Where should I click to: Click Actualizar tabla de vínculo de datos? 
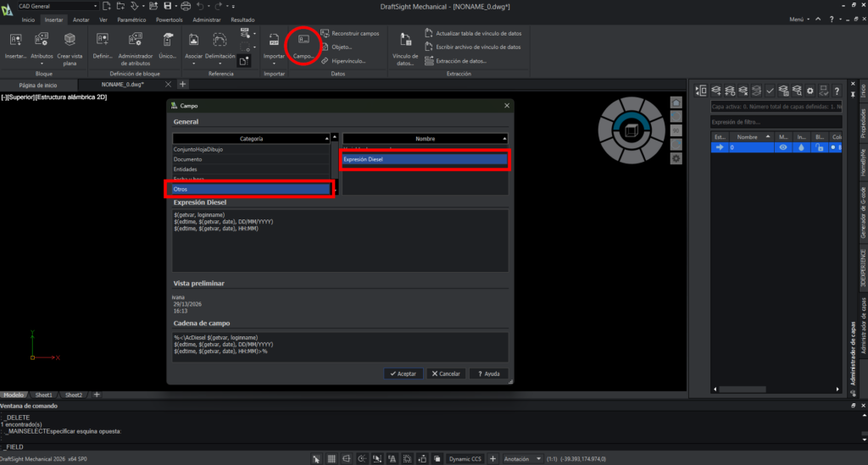pyautogui.click(x=473, y=33)
